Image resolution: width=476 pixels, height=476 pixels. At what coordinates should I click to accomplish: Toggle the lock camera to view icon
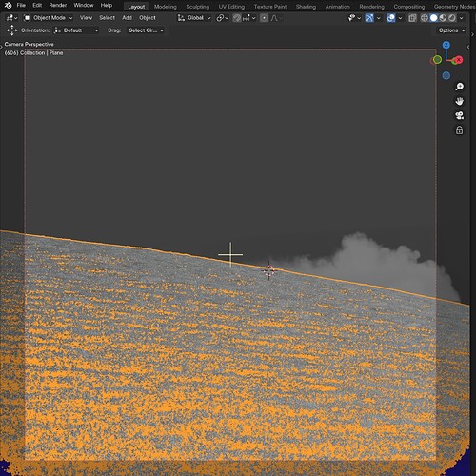click(459, 130)
